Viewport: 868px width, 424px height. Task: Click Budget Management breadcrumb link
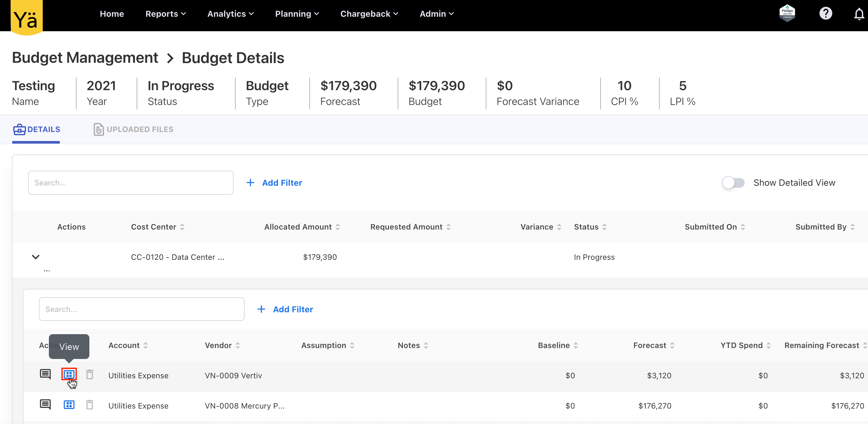85,58
